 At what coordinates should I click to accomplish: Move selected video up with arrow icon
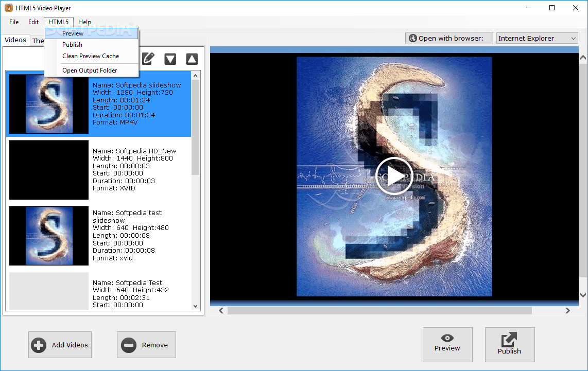click(192, 59)
